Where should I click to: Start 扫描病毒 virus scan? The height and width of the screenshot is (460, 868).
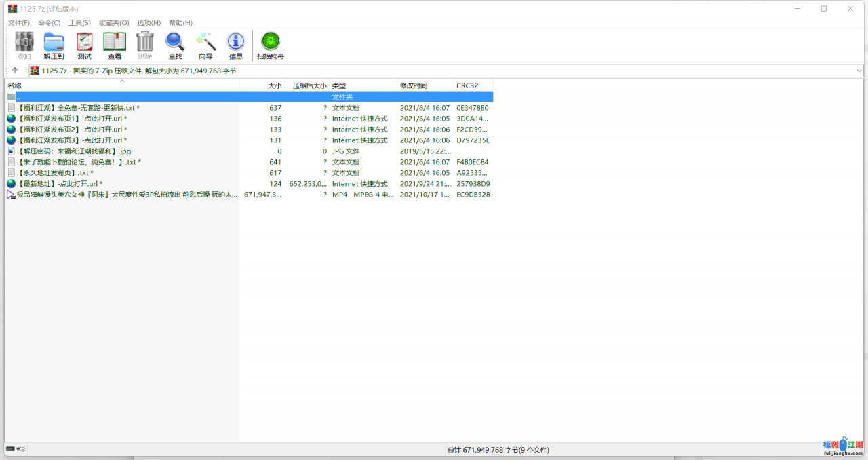(x=271, y=45)
